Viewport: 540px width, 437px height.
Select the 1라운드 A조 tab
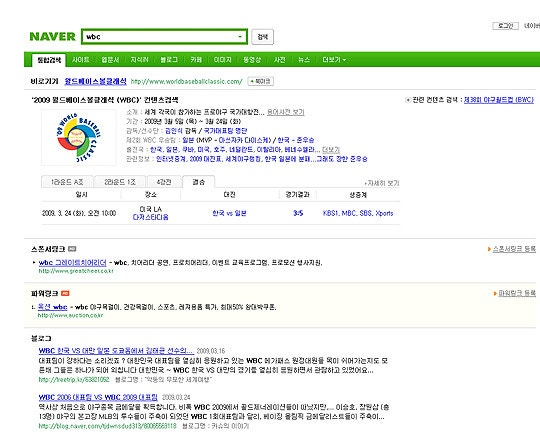click(67, 182)
